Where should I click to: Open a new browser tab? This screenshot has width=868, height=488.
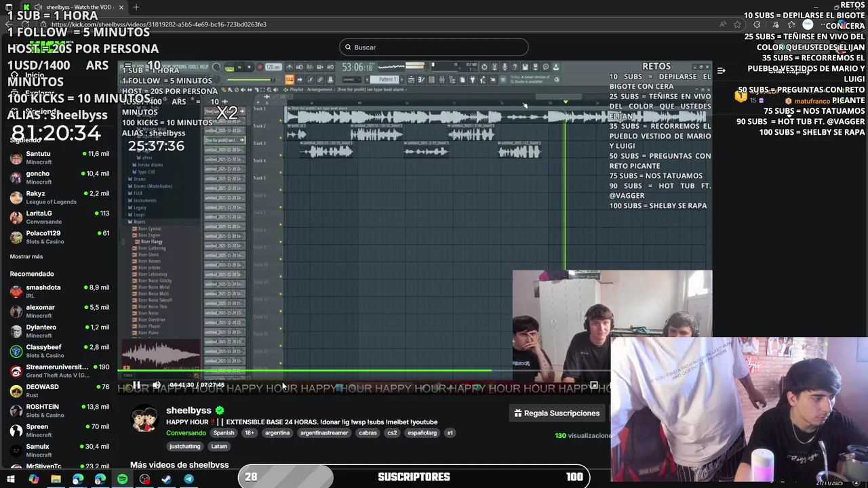click(x=136, y=7)
